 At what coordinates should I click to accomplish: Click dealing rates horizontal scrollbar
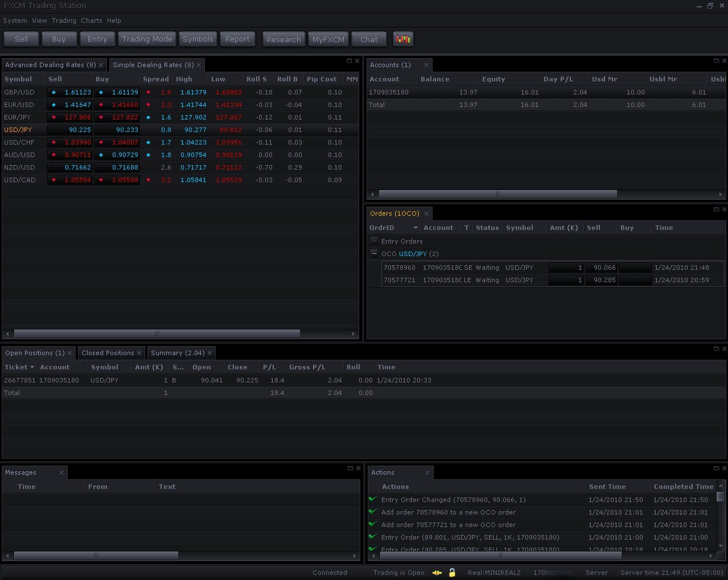pos(157,334)
